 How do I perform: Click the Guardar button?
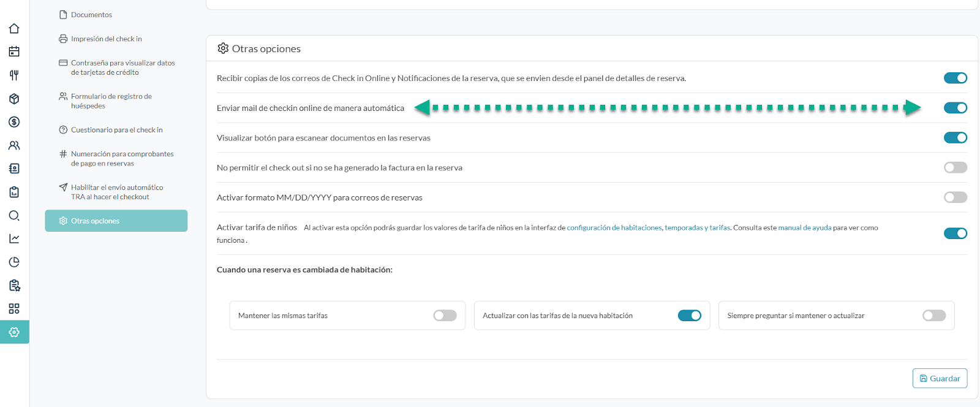tap(940, 378)
